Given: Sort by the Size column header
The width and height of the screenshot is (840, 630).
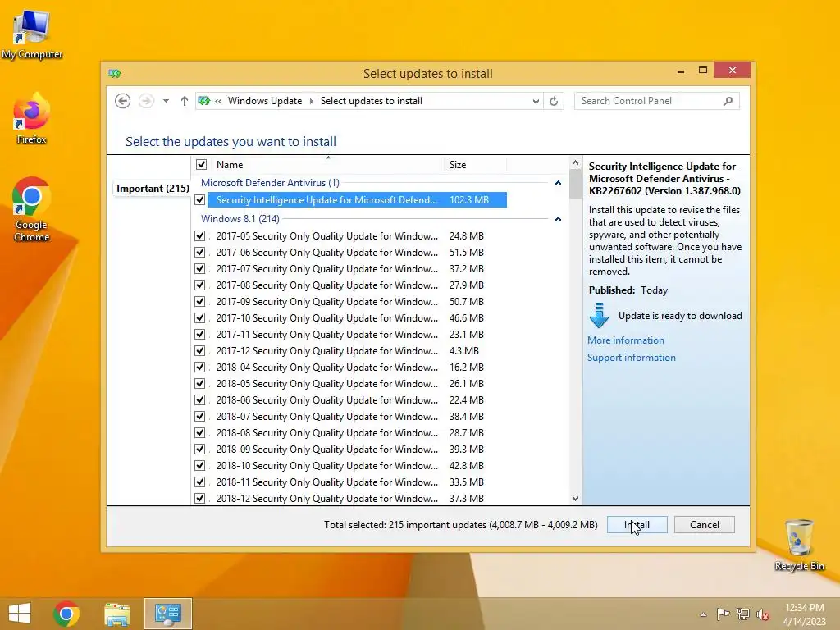Looking at the screenshot, I should (x=475, y=164).
